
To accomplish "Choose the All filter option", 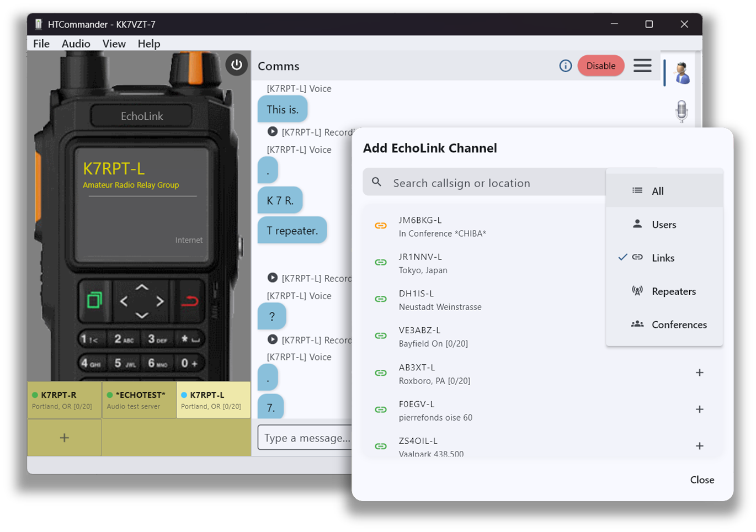I will [x=664, y=191].
